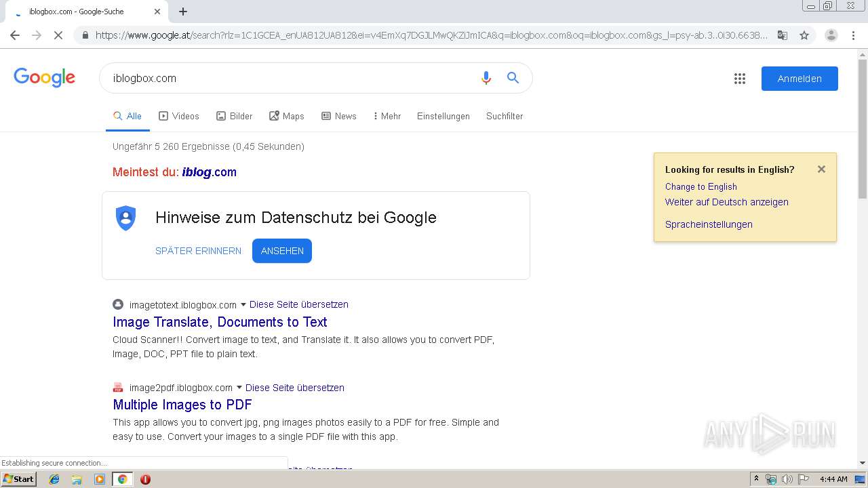Click the privacy shield icon
The width and height of the screenshot is (868, 488).
click(126, 218)
